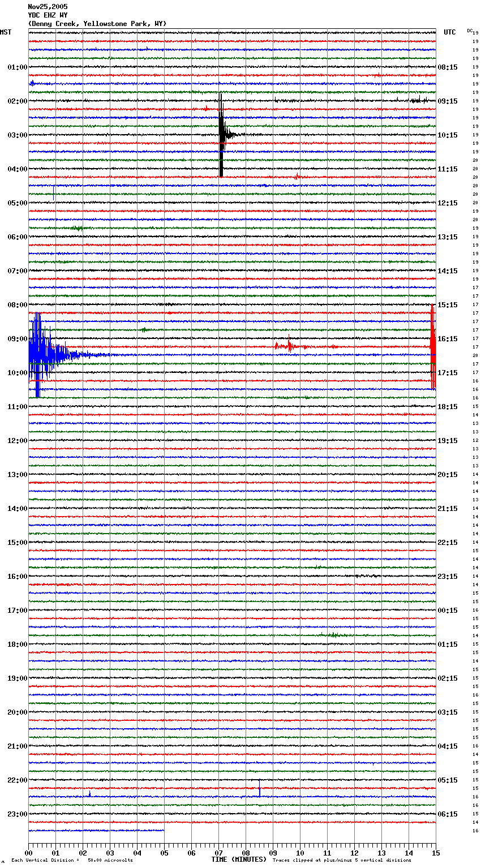Click the UTC column header
The image size is (481, 868).
coord(449,32)
